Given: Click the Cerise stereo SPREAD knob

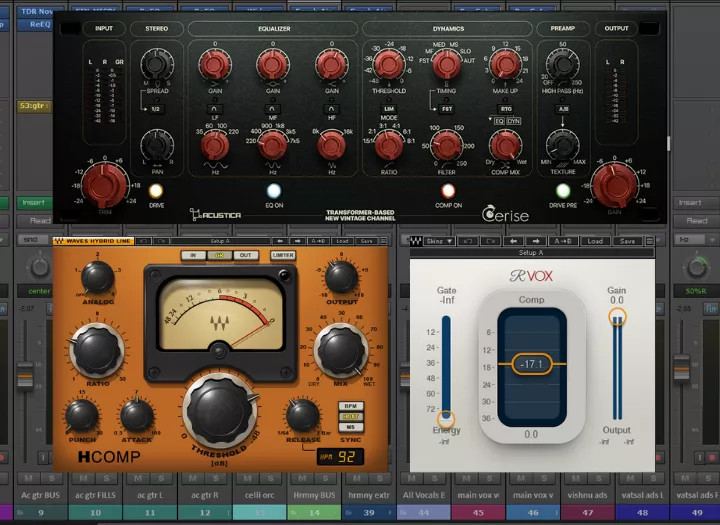Looking at the screenshot, I should pos(156,64).
